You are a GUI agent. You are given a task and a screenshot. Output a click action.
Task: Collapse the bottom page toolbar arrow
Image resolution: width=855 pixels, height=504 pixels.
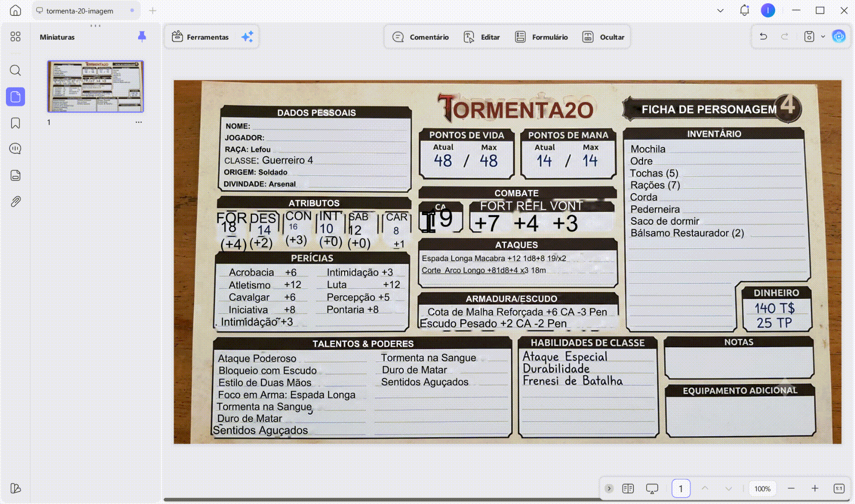(609, 489)
